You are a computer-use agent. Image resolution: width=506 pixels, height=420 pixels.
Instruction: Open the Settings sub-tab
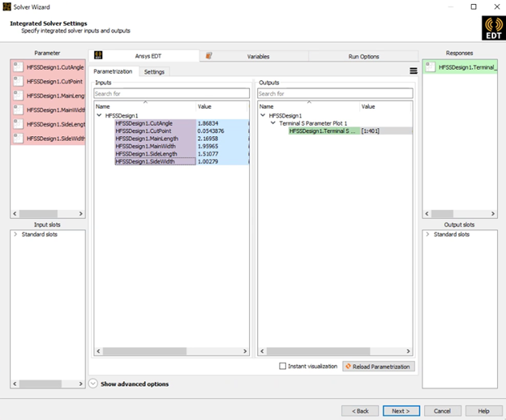pos(154,71)
